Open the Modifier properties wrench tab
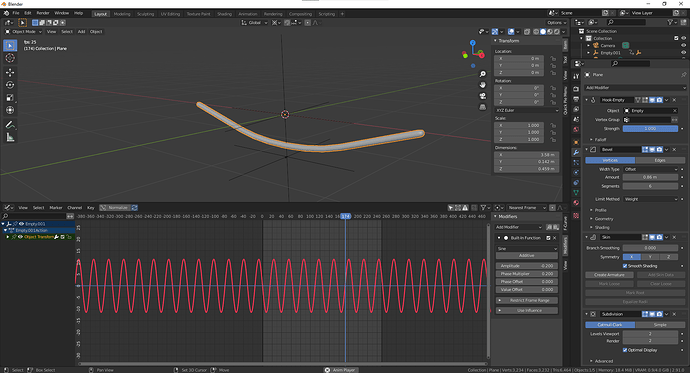Image resolution: width=690 pixels, height=373 pixels. point(576,152)
